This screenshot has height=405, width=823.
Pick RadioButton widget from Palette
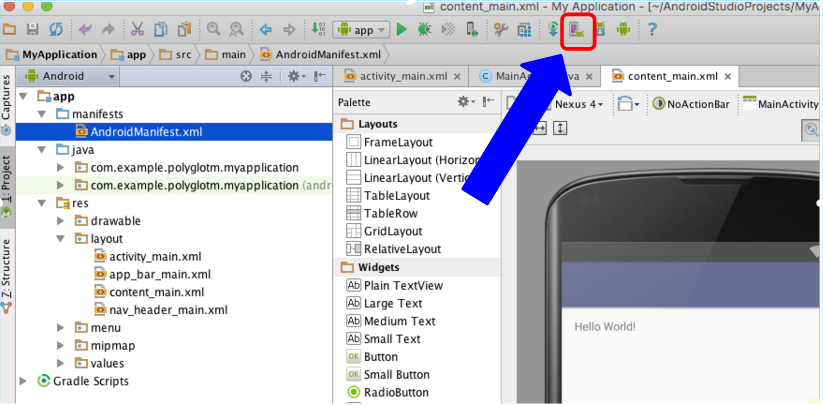pos(389,392)
